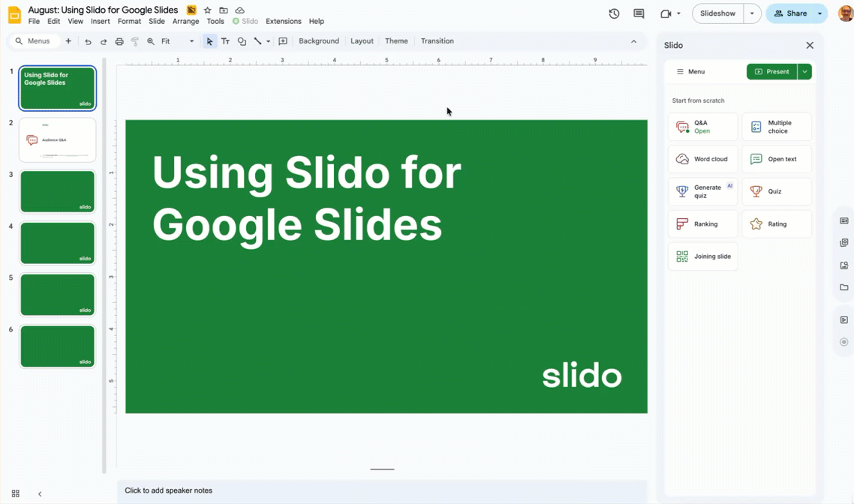
Task: Open the Google Slides home icon
Action: click(15, 15)
